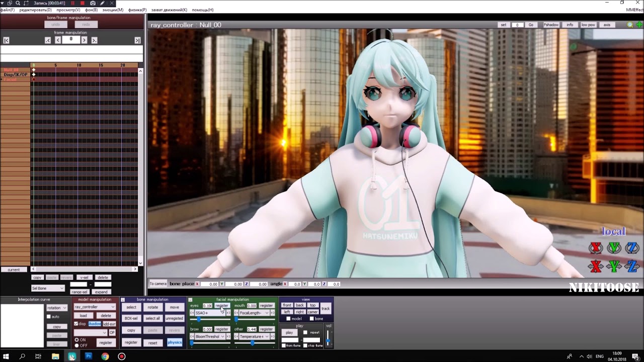The height and width of the screenshot is (362, 644).
Task: Open the редактировать(D) menu
Action: click(x=35, y=10)
